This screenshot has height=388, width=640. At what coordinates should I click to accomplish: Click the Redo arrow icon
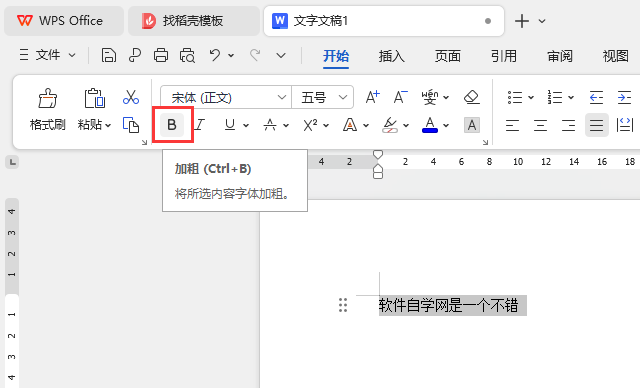click(x=255, y=55)
